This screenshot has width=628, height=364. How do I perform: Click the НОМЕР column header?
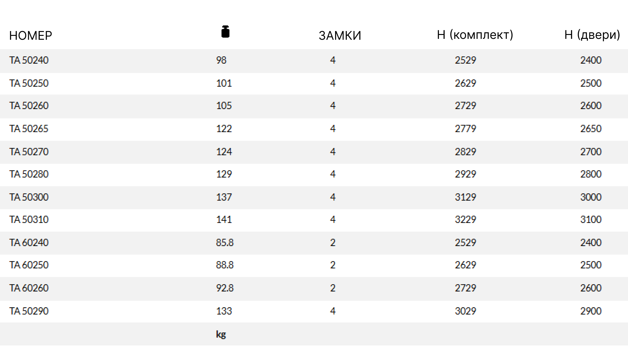point(31,36)
